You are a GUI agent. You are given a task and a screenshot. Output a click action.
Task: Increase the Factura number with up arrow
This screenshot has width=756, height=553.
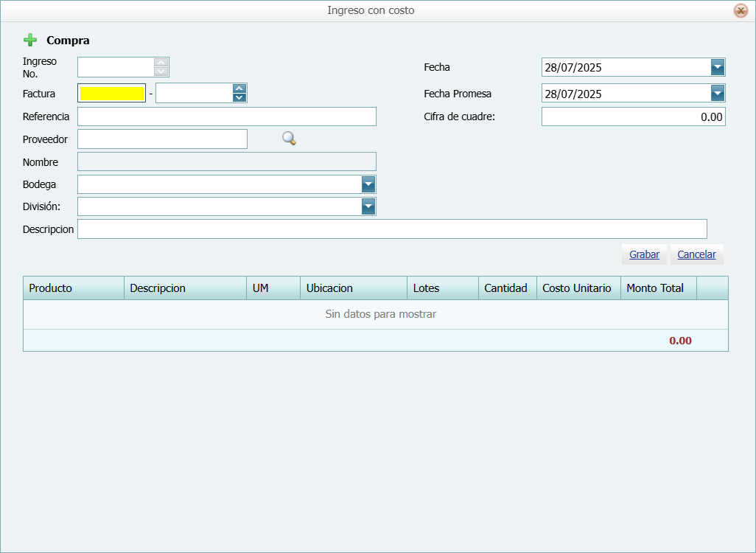pyautogui.click(x=239, y=88)
